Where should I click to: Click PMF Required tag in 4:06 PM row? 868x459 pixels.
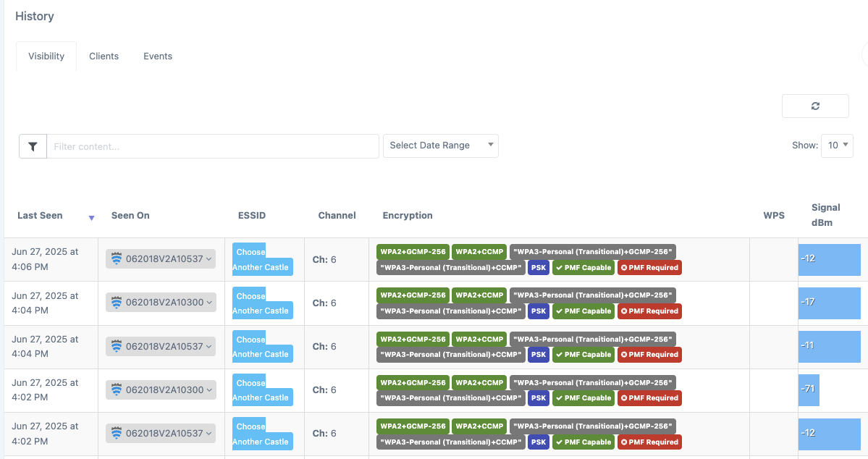[x=649, y=267]
